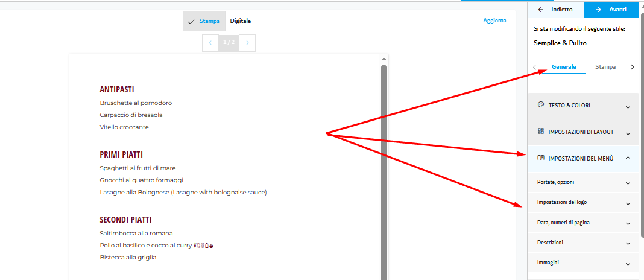This screenshot has height=280, width=644.
Task: Open Data, numeri di pagina options
Action: tap(583, 223)
